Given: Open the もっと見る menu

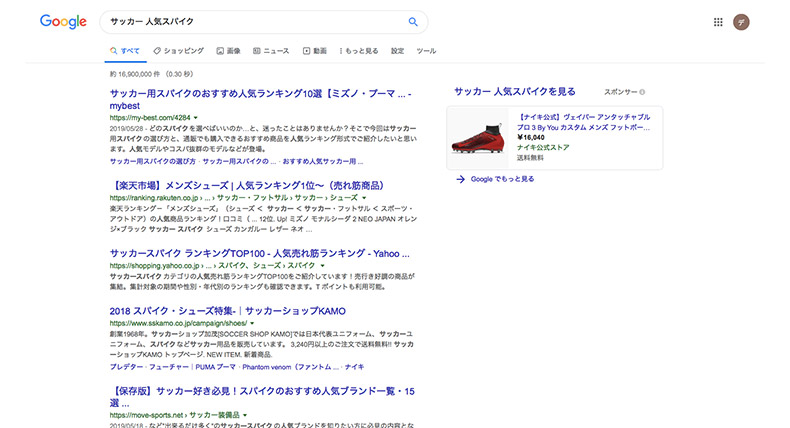Looking at the screenshot, I should point(359,51).
